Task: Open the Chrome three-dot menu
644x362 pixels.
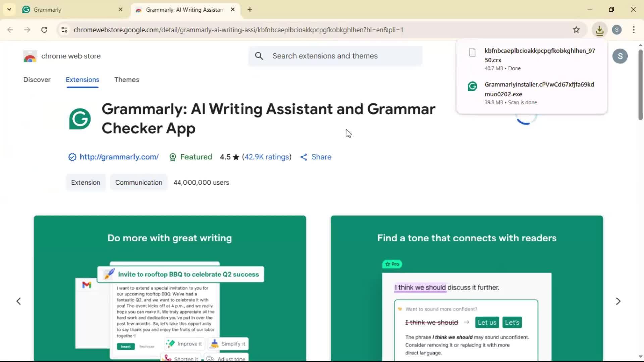Action: point(634,30)
